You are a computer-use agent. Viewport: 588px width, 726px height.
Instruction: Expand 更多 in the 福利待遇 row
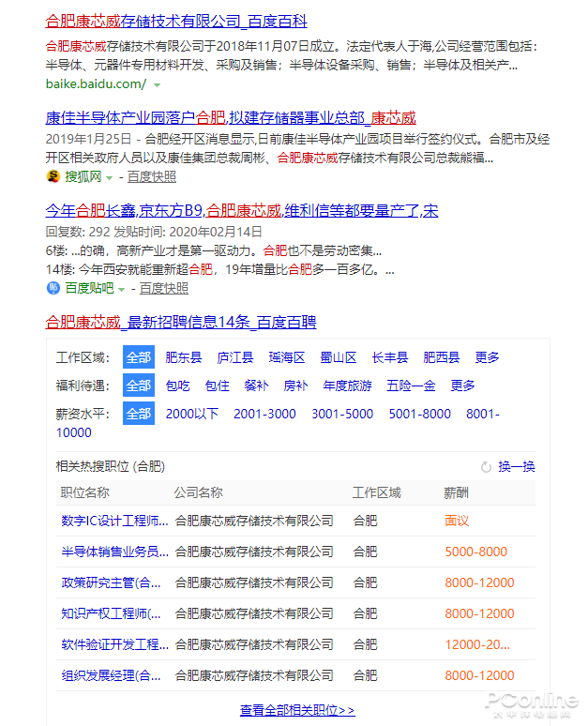click(462, 386)
